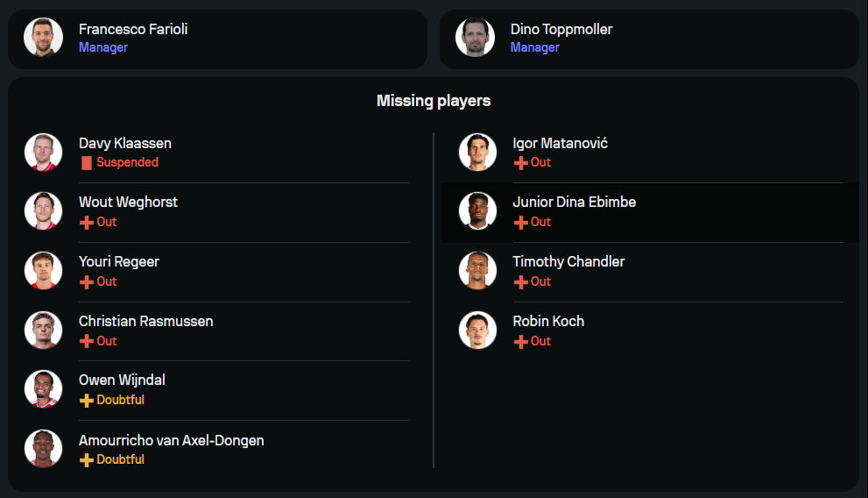Select Owen Wijndal's player name
The image size is (868, 498).
[x=122, y=380]
